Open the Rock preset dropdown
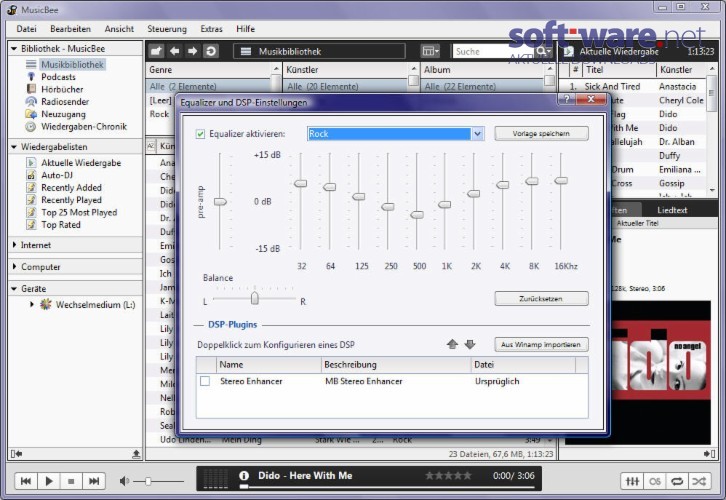This screenshot has width=726, height=500. 477,134
